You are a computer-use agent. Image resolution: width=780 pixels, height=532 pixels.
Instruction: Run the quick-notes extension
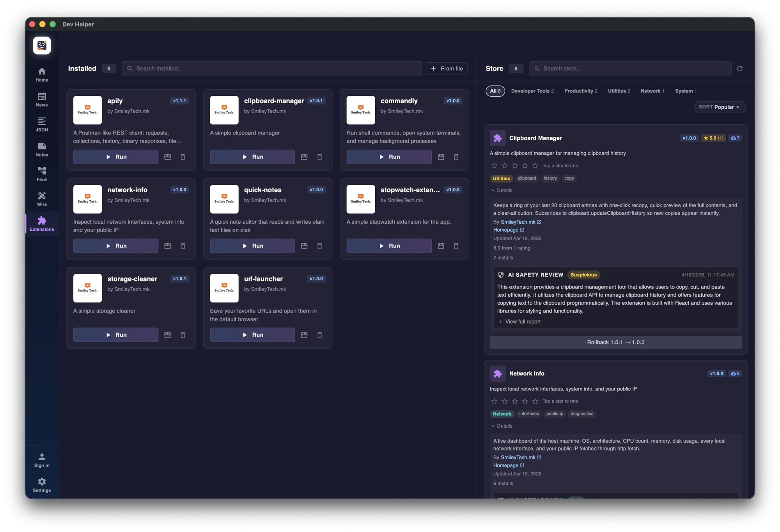point(252,246)
